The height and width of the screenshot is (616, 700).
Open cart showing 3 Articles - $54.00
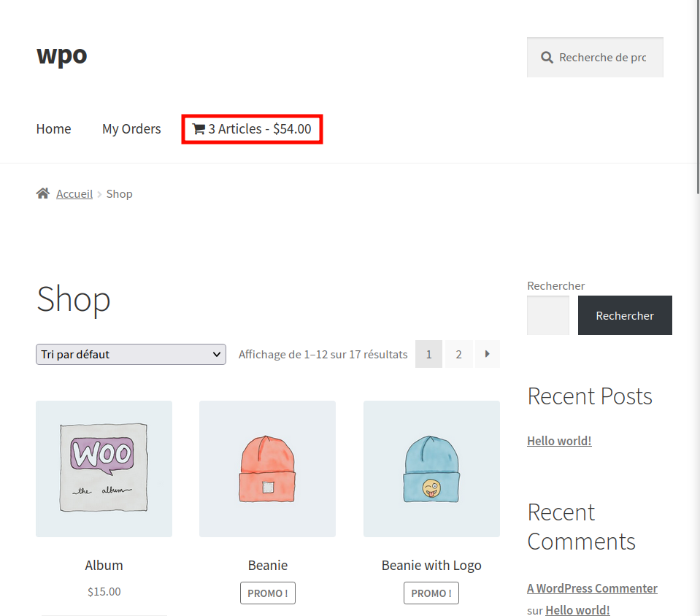252,129
